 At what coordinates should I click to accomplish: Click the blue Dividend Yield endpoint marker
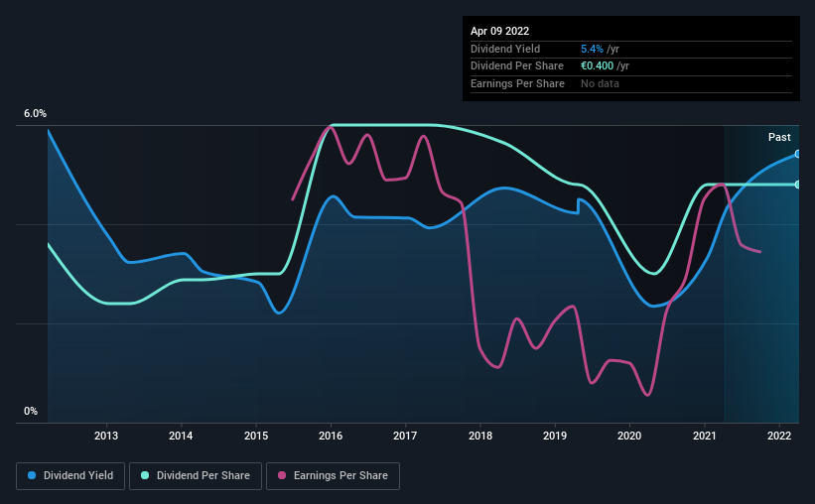coord(798,155)
